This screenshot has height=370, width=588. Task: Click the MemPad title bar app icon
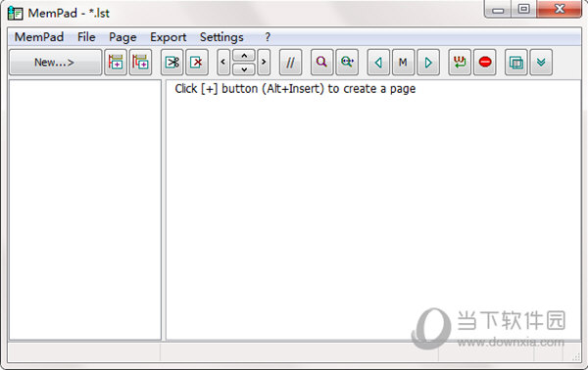tap(16, 13)
